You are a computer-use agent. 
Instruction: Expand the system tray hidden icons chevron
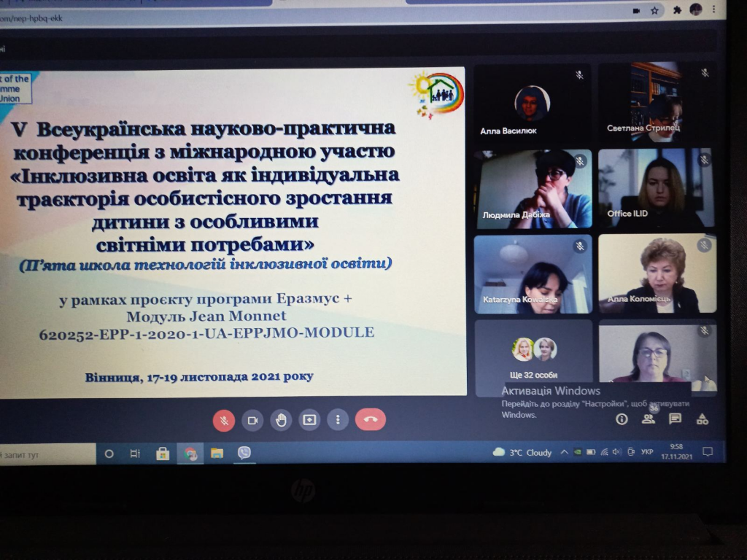pyautogui.click(x=564, y=453)
